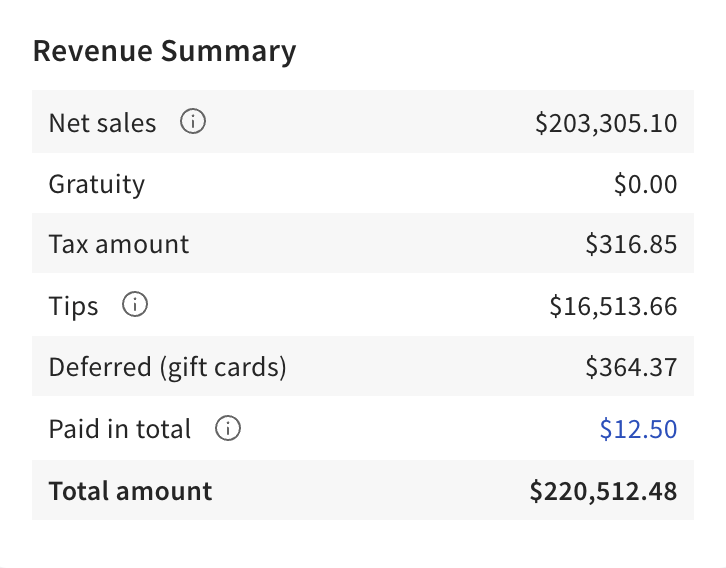This screenshot has width=726, height=568.
Task: Open the Tips info tooltip icon
Action: 134,306
